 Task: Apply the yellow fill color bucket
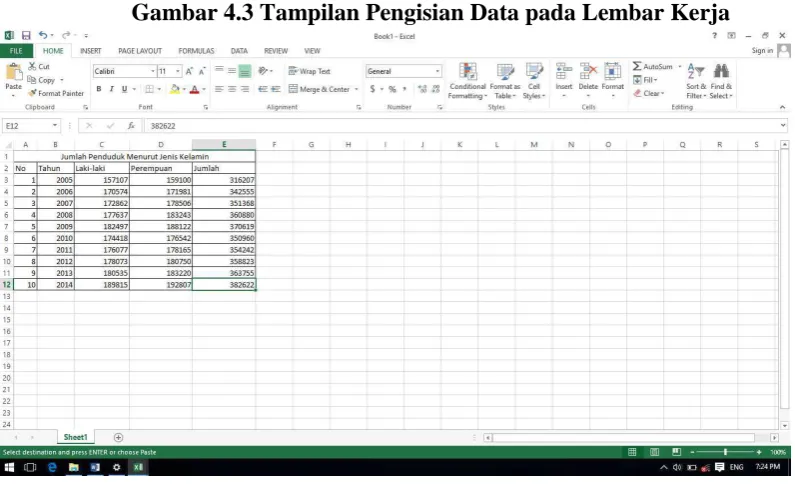175,89
